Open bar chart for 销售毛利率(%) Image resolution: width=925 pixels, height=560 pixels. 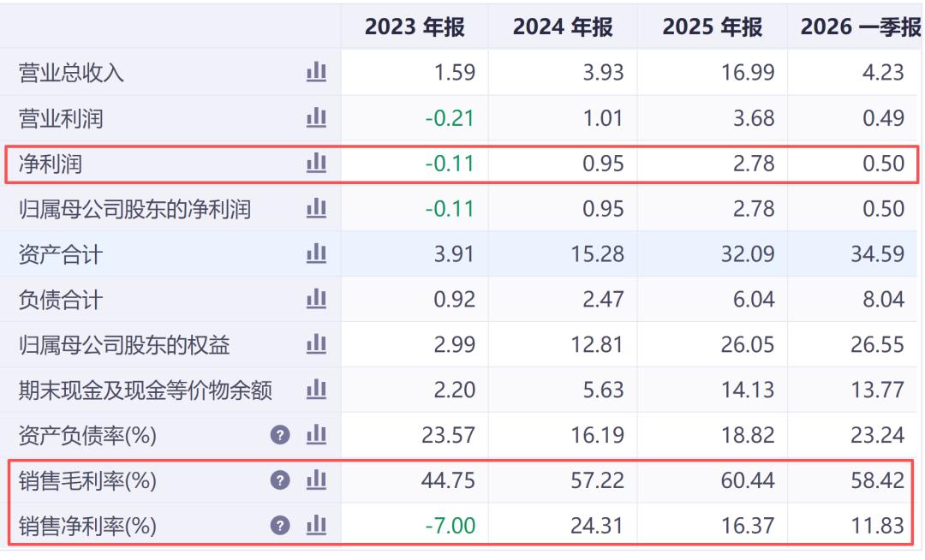[x=316, y=480]
